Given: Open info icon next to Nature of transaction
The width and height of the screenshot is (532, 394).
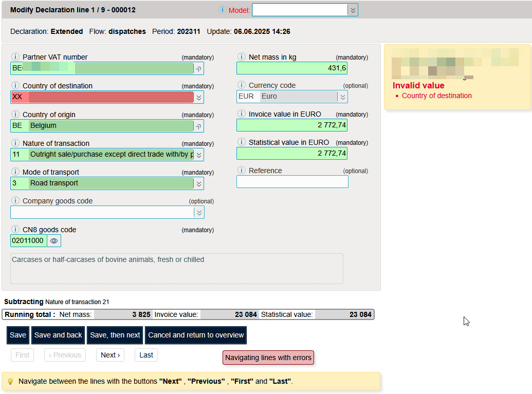Looking at the screenshot, I should point(15,143).
